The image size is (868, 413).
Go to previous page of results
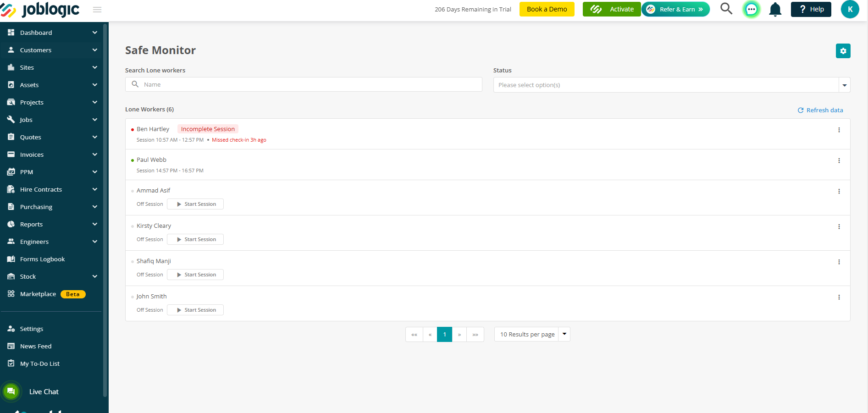[430, 334]
